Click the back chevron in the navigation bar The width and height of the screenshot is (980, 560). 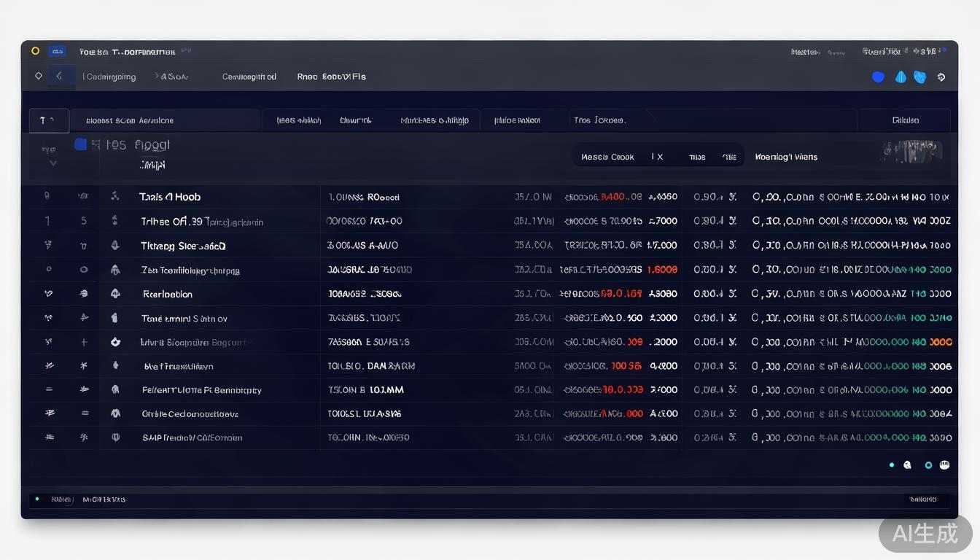[60, 76]
